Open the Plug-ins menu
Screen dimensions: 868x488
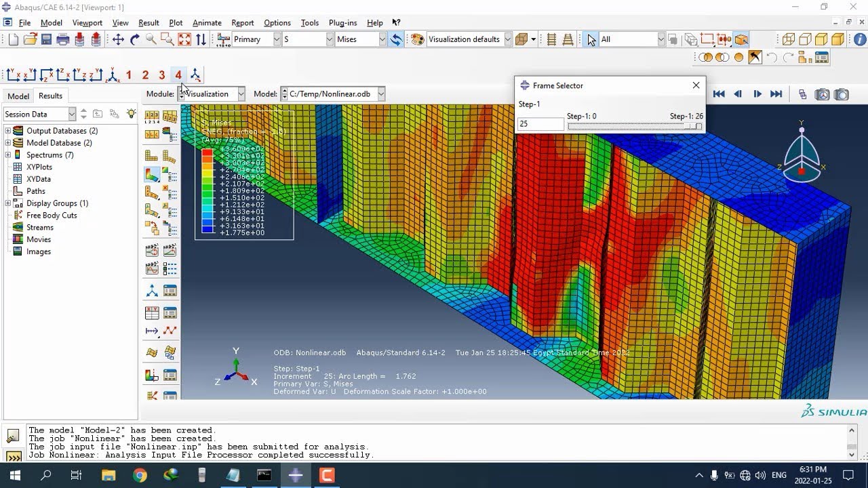(342, 22)
